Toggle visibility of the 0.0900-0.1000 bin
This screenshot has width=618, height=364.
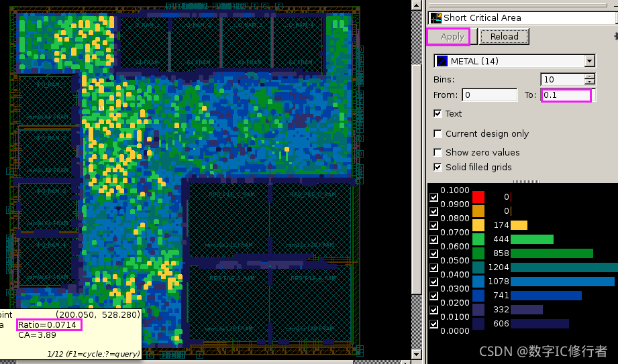(x=434, y=197)
